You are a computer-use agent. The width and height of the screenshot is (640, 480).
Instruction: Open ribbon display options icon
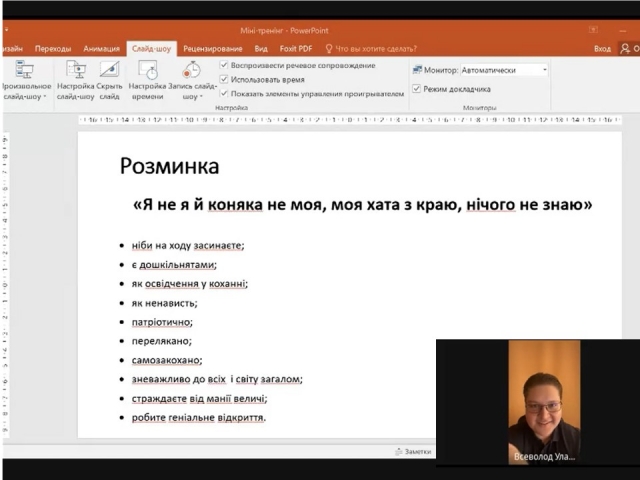(x=593, y=29)
